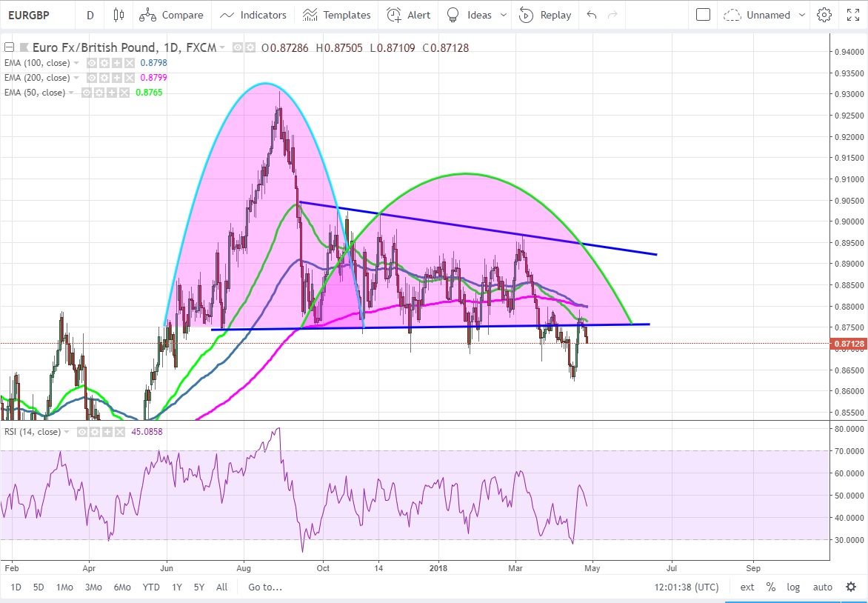Click the undo arrow icon
Viewport: 868px width, 603px height.
(x=591, y=15)
